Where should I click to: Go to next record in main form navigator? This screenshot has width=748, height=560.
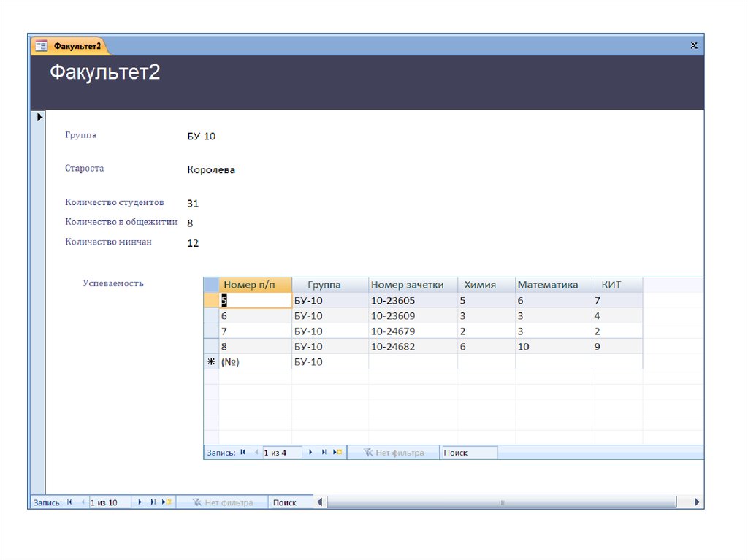click(140, 502)
